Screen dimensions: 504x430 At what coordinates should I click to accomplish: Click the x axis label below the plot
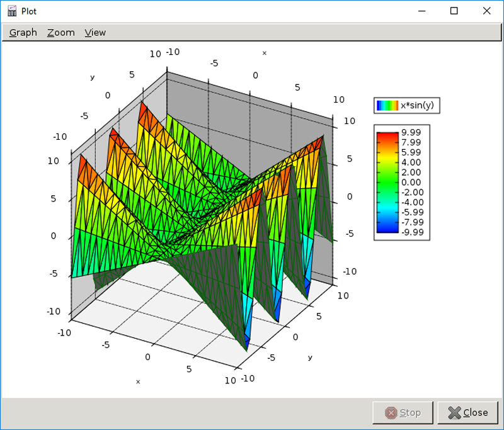[138, 382]
